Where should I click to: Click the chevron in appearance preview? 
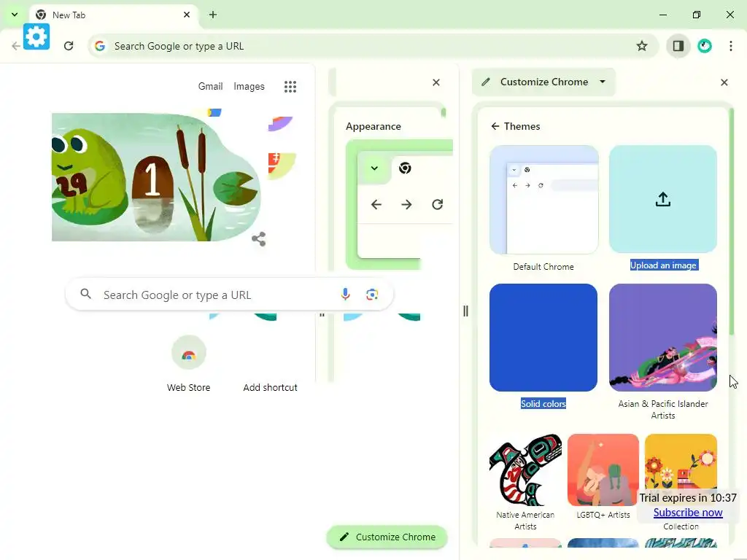374,168
